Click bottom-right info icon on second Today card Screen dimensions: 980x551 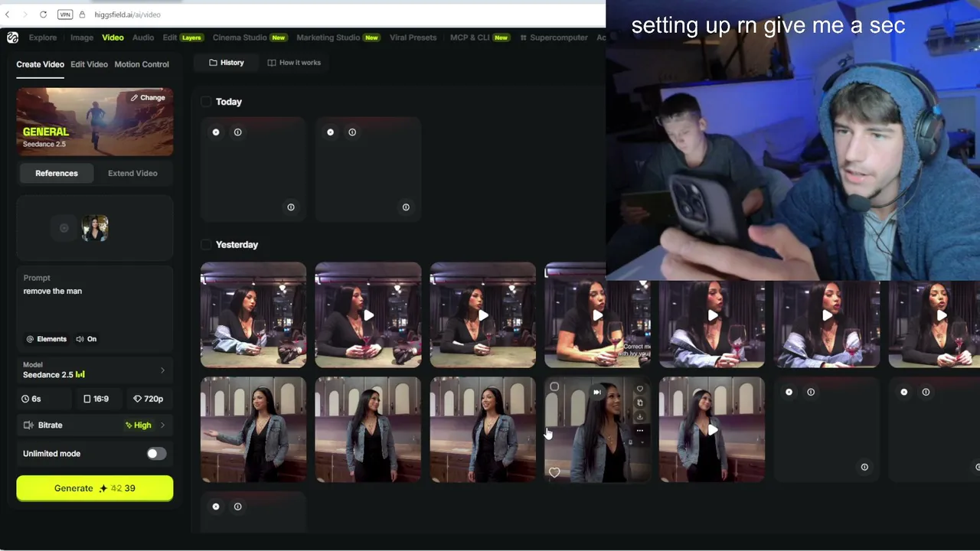pos(406,207)
